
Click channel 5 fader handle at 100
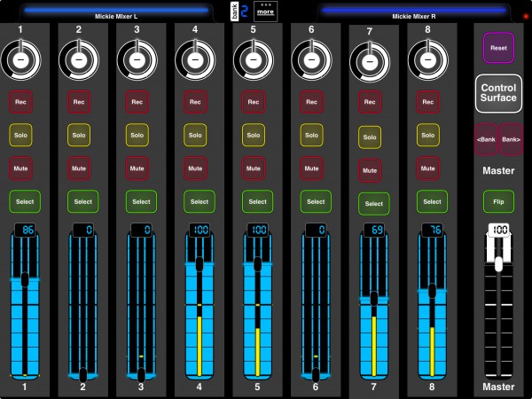coord(257,264)
